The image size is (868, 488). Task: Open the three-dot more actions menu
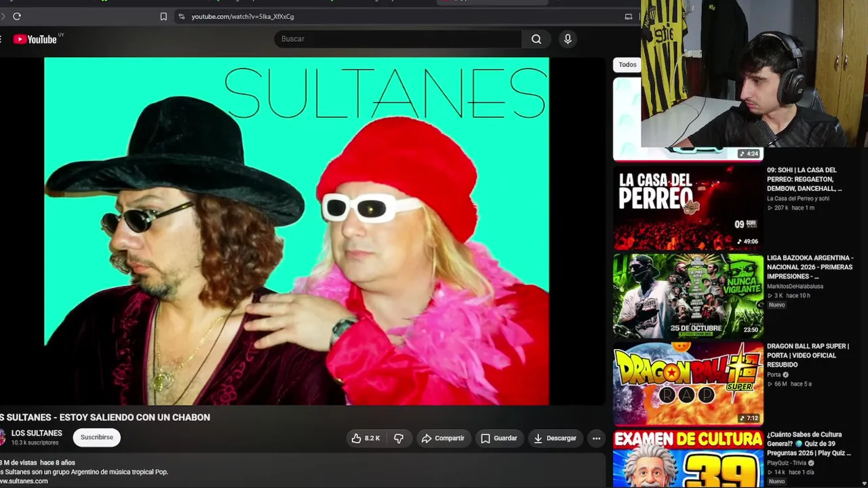click(x=596, y=439)
